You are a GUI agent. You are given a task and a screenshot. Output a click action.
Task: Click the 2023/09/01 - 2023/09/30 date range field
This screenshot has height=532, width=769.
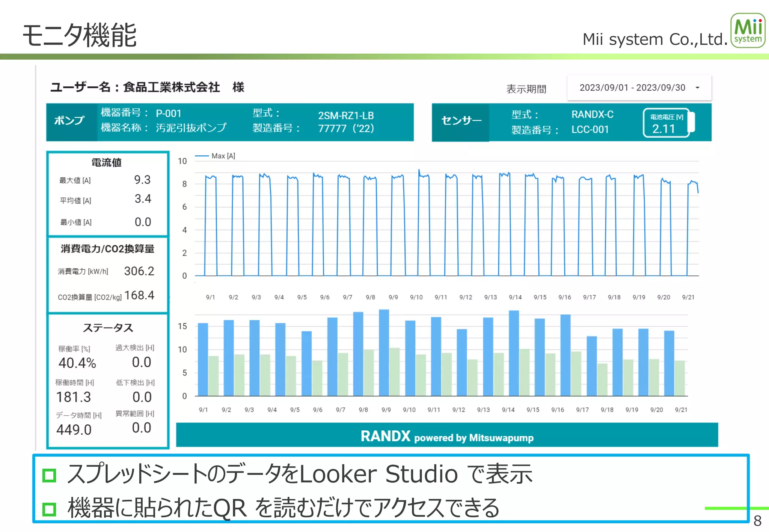pyautogui.click(x=639, y=88)
